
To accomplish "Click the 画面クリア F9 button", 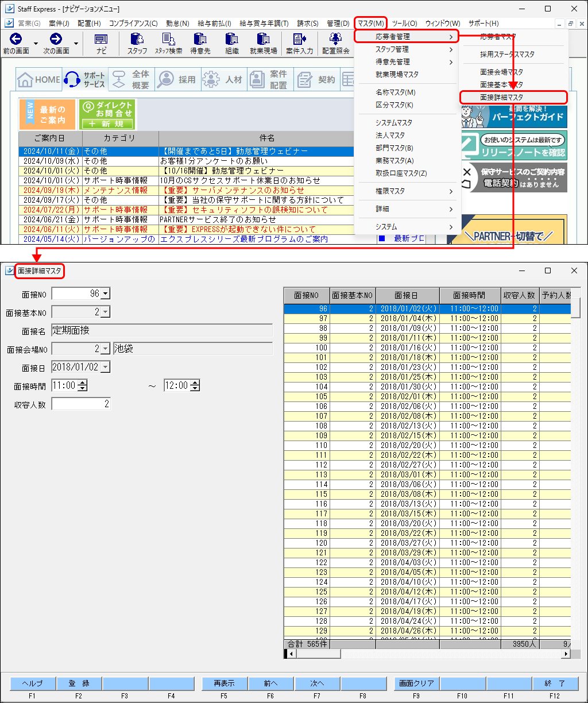I will tap(417, 683).
